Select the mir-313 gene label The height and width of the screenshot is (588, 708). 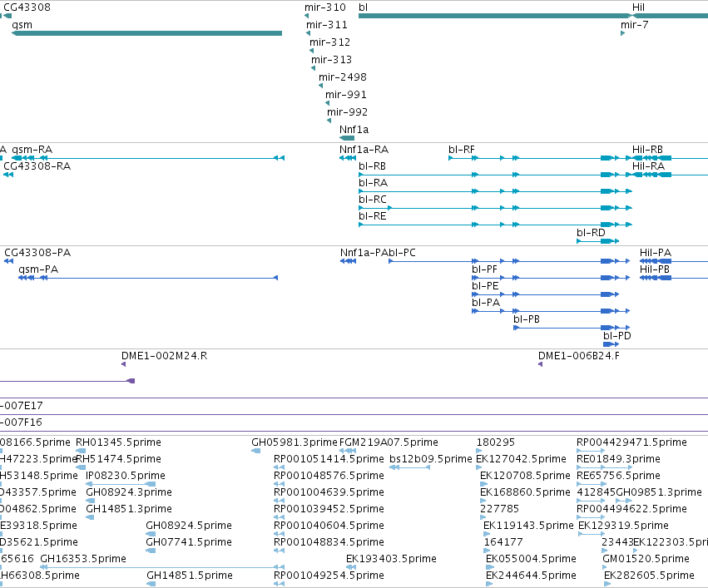point(331,60)
